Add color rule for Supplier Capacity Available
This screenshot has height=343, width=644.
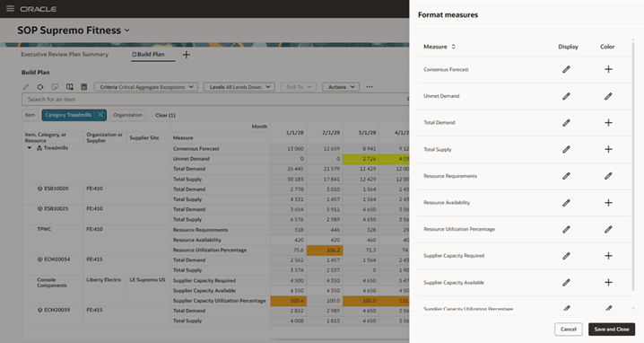coord(608,283)
